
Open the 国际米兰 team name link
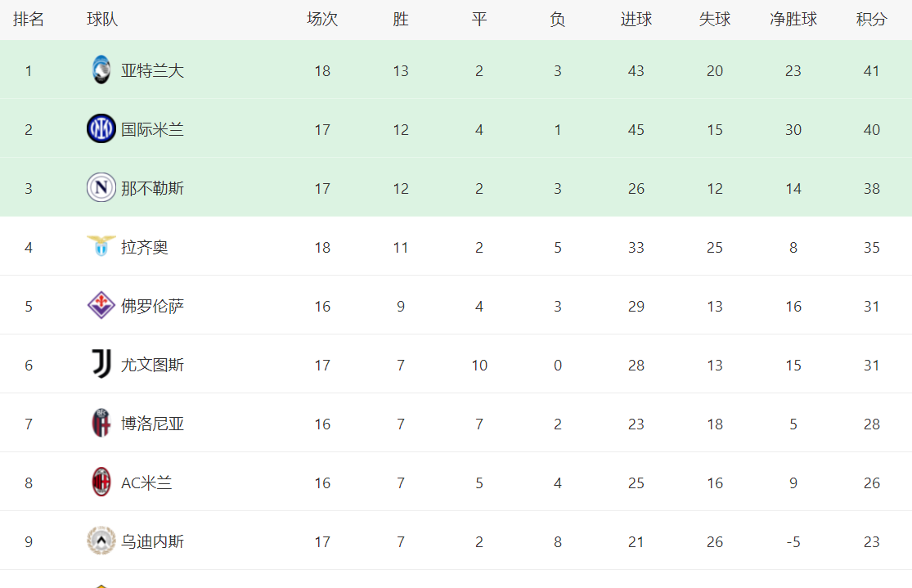153,130
